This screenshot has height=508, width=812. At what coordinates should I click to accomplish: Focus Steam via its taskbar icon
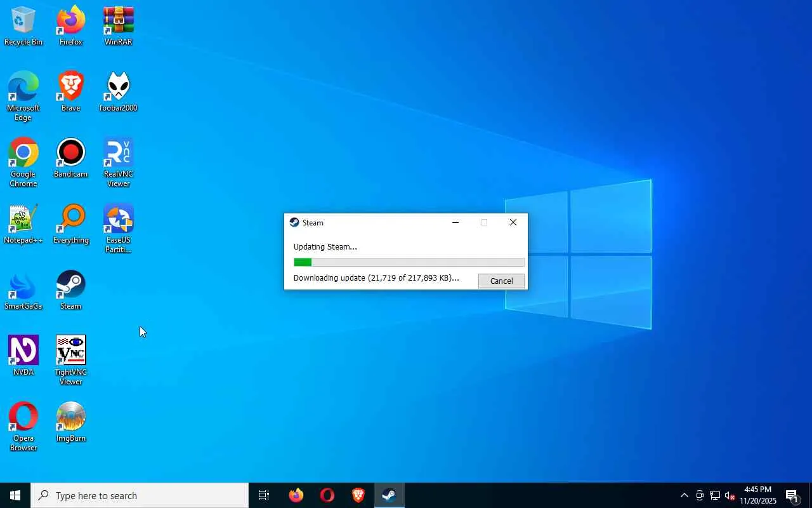pos(390,495)
